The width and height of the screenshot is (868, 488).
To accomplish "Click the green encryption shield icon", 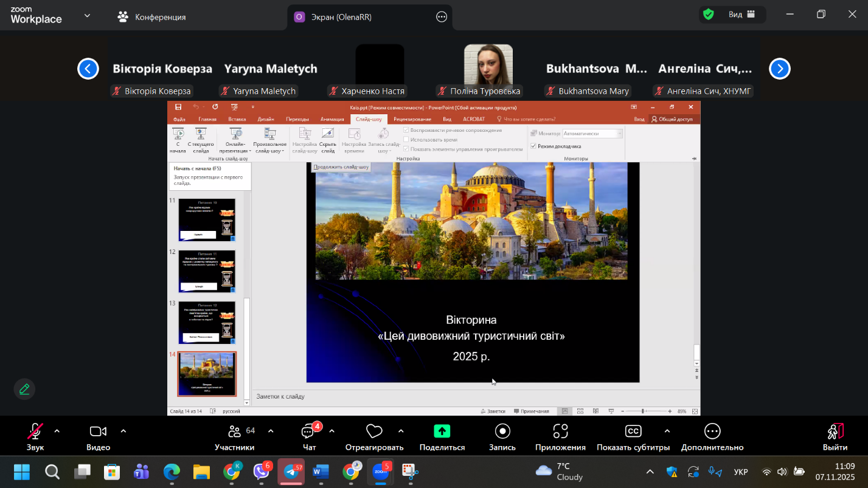I will (708, 15).
